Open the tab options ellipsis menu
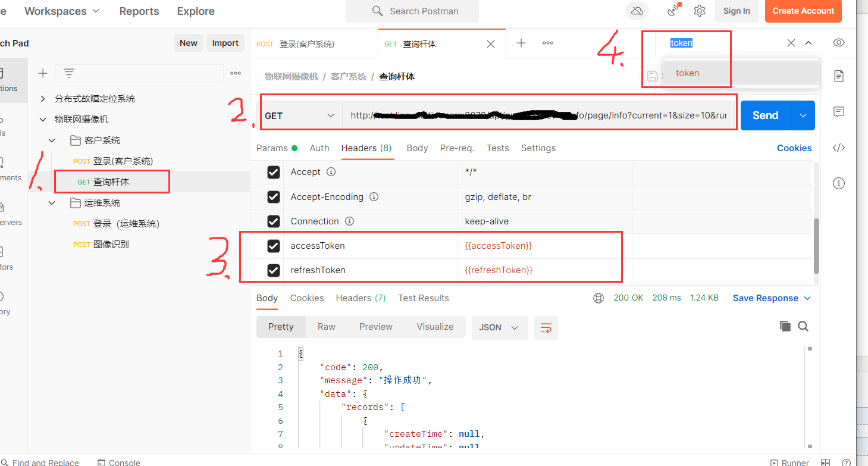868x466 pixels. [x=548, y=43]
